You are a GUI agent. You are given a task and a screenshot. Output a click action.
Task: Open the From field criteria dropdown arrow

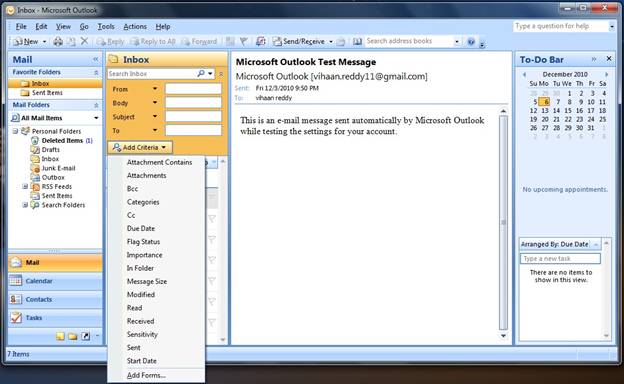[x=155, y=89]
